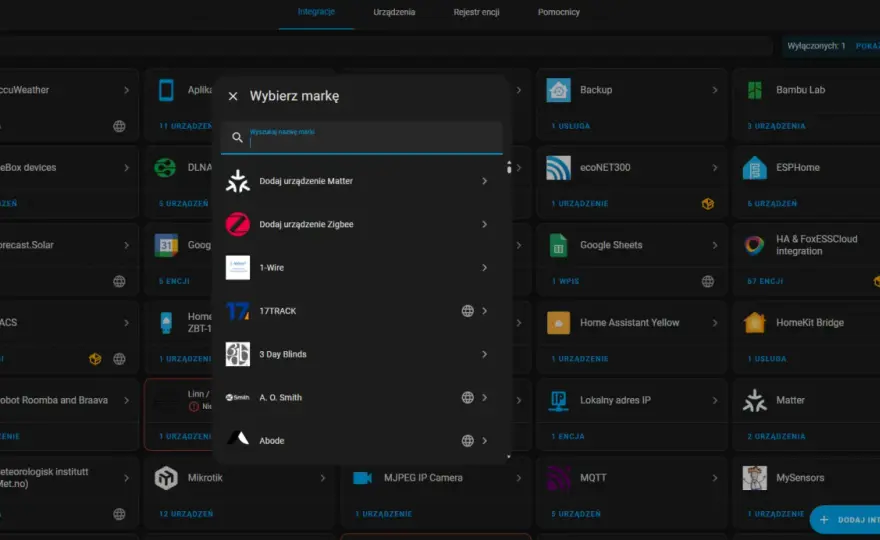The width and height of the screenshot is (880, 540).
Task: Click the HA & FoxESSCloud integration icon
Action: (755, 245)
